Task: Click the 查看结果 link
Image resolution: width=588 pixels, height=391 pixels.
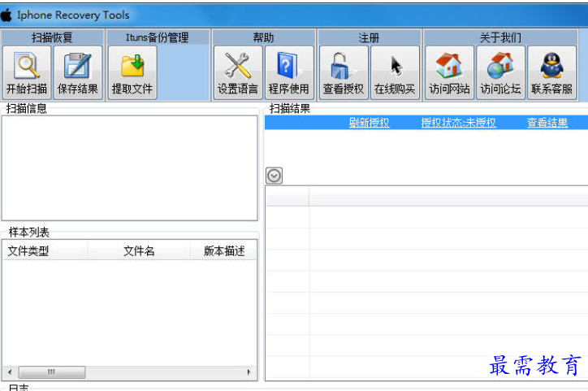Action: 547,123
